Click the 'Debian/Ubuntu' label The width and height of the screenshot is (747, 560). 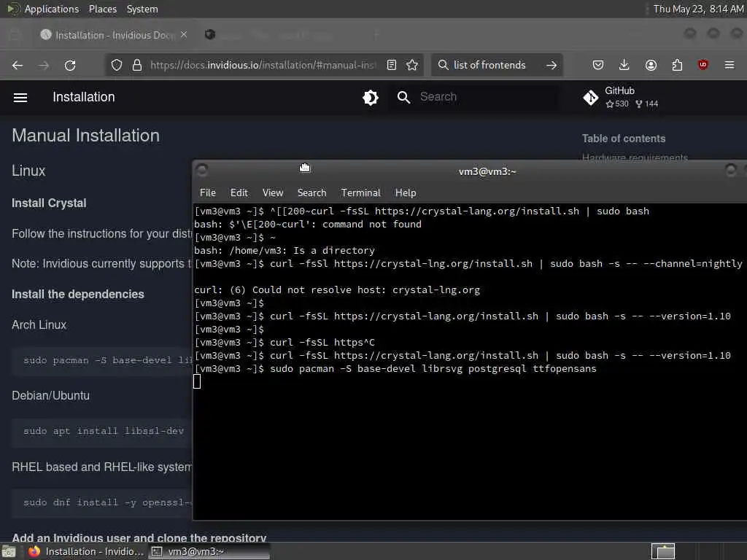tap(50, 396)
